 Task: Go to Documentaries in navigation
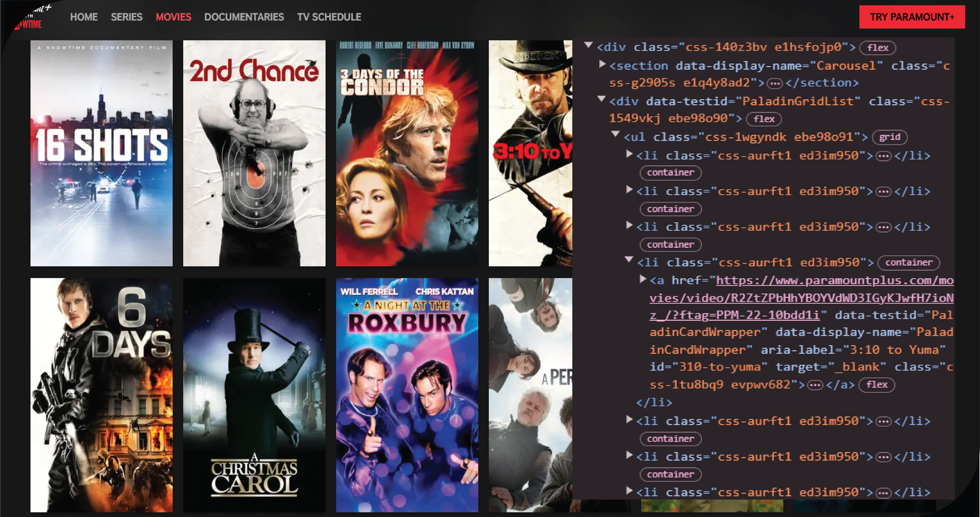pos(244,17)
